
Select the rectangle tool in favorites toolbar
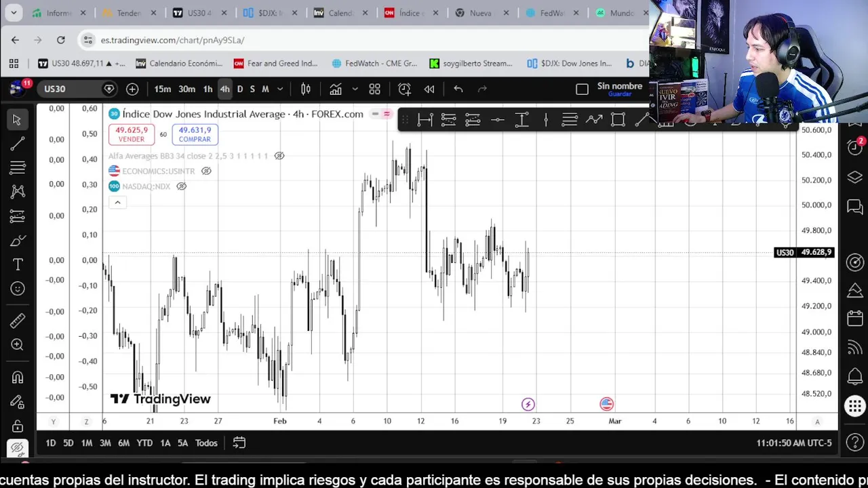618,120
